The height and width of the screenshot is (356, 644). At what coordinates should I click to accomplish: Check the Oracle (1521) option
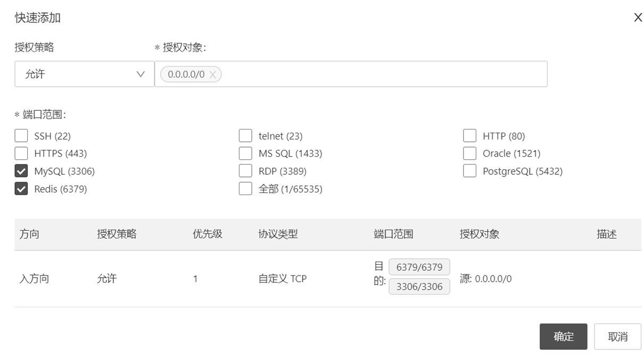[469, 153]
